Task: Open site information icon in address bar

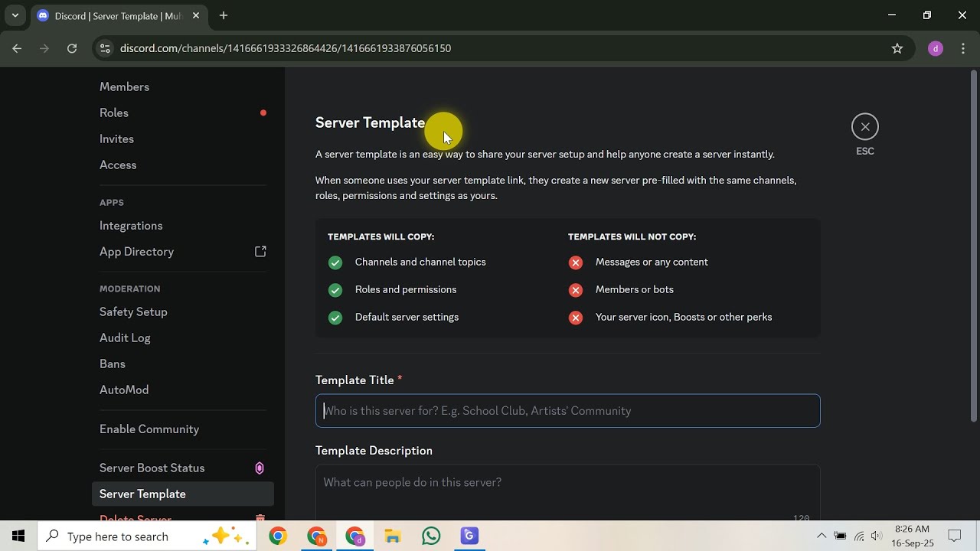Action: [106, 48]
